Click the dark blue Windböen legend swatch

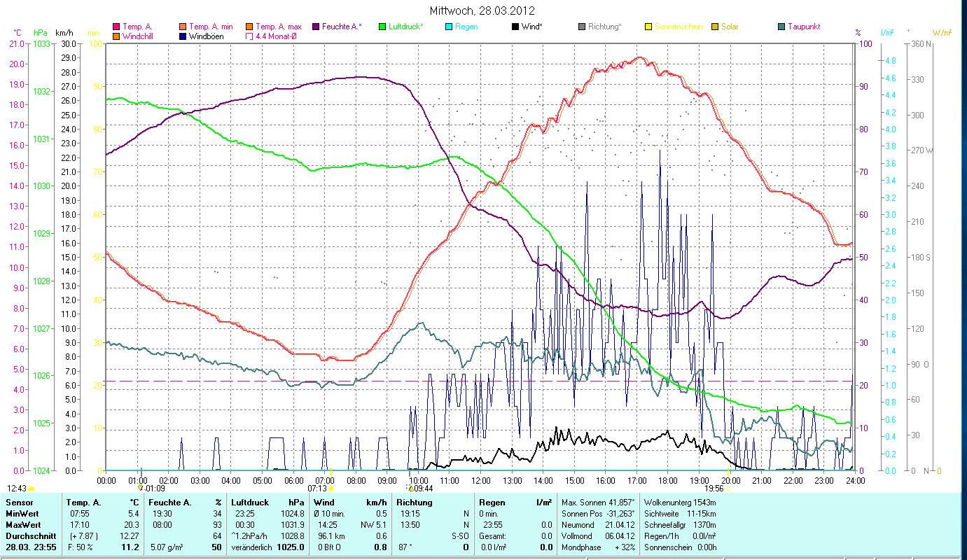183,36
